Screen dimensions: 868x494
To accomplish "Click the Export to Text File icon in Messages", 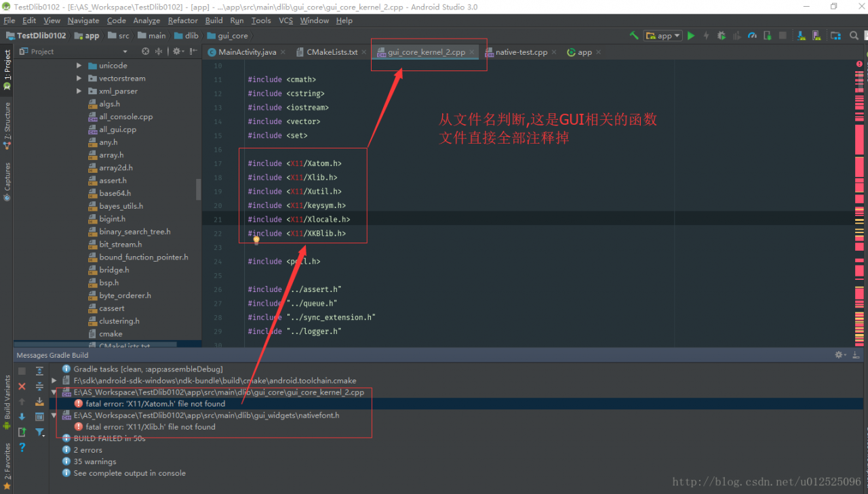I will click(x=22, y=432).
